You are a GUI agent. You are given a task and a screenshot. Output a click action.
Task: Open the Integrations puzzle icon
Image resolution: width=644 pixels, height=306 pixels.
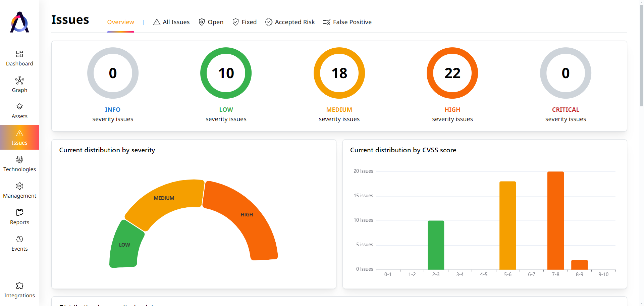click(19, 286)
